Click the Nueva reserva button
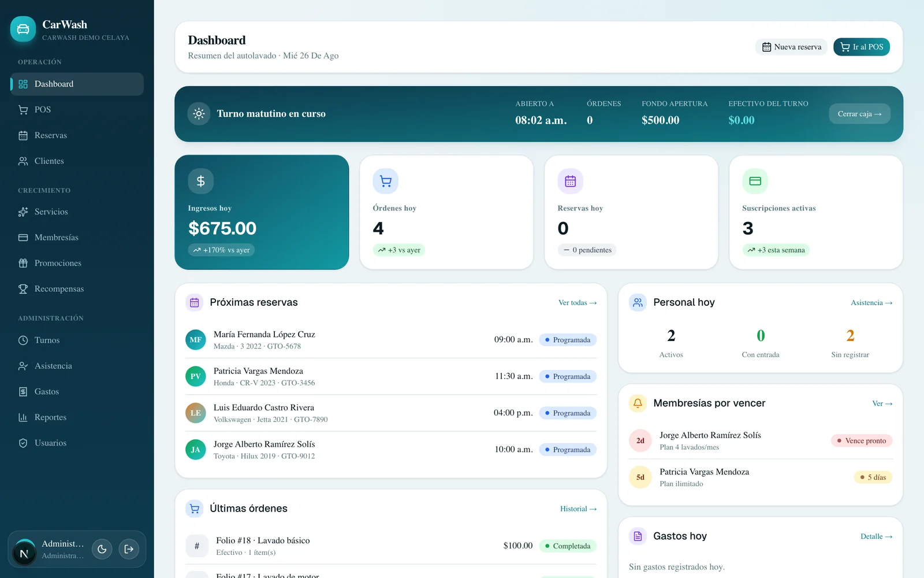Screen dimensions: 924x578 point(791,47)
